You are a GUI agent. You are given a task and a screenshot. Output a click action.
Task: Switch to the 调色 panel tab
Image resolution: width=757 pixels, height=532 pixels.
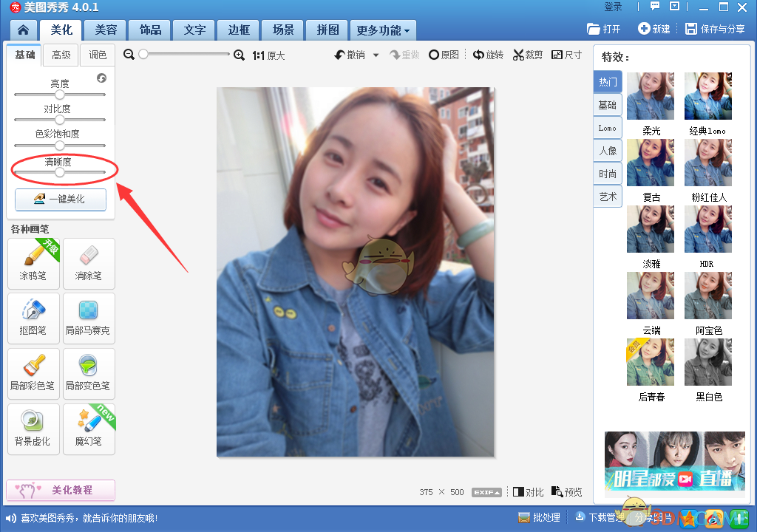(x=97, y=55)
